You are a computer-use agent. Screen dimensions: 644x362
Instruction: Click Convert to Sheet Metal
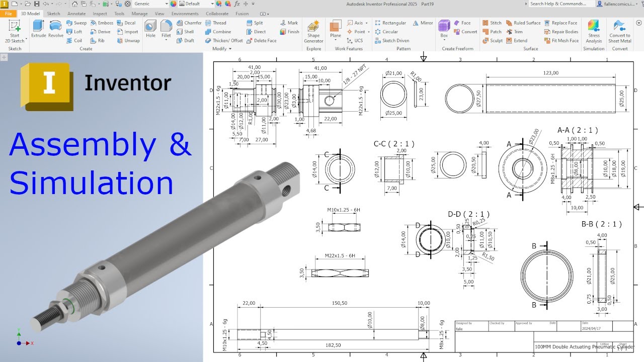pos(620,32)
